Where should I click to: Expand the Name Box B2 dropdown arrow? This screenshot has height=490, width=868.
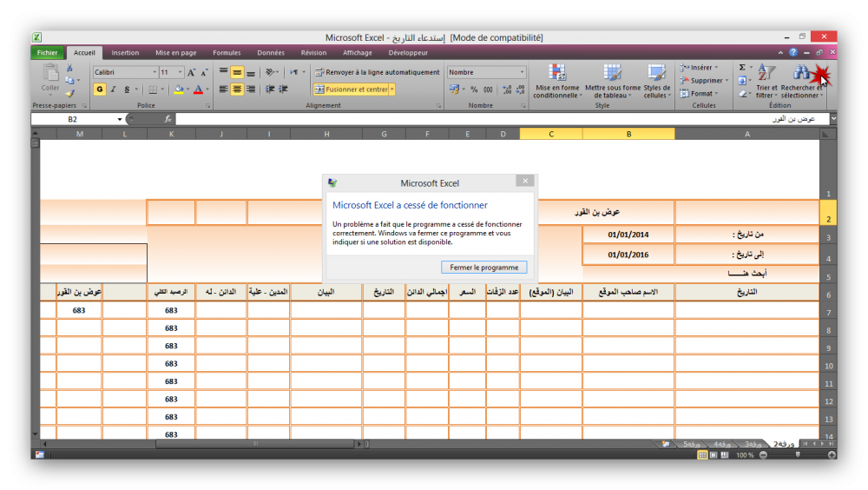[x=119, y=119]
